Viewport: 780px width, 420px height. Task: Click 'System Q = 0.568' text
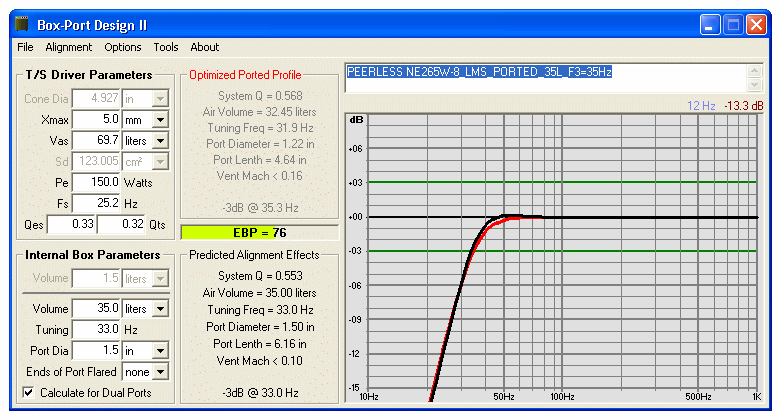pyautogui.click(x=260, y=96)
